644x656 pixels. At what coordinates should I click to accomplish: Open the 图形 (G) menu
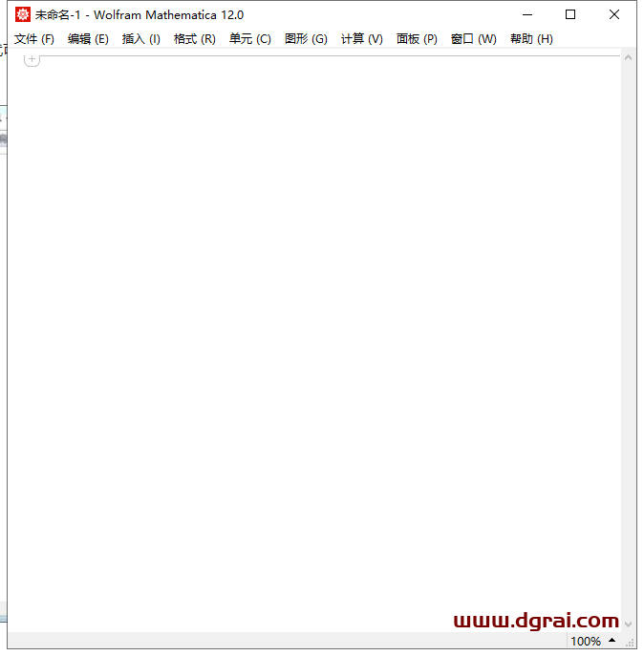(306, 39)
